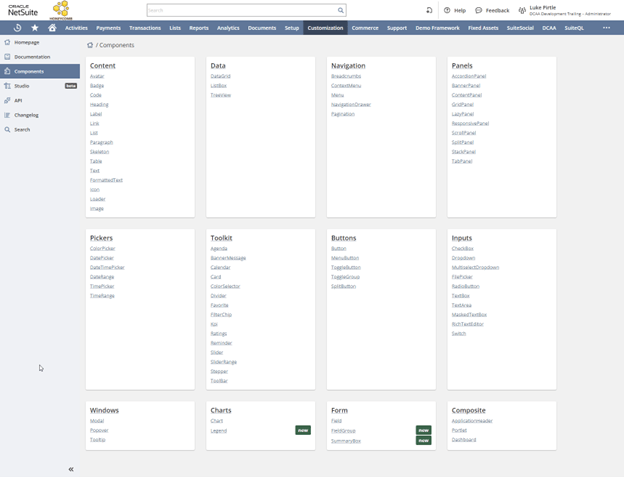
Task: Open the Setup menu
Action: click(291, 28)
